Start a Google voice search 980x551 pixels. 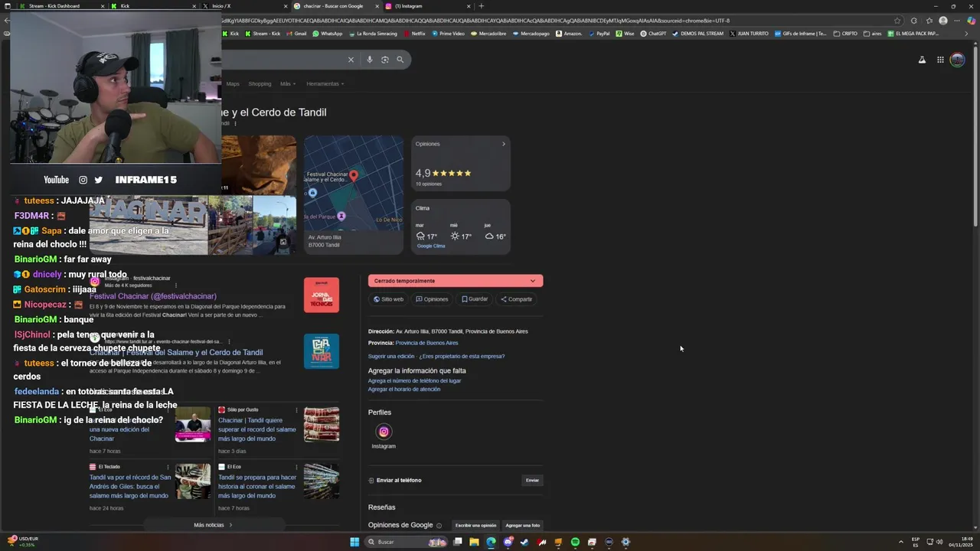click(x=370, y=60)
